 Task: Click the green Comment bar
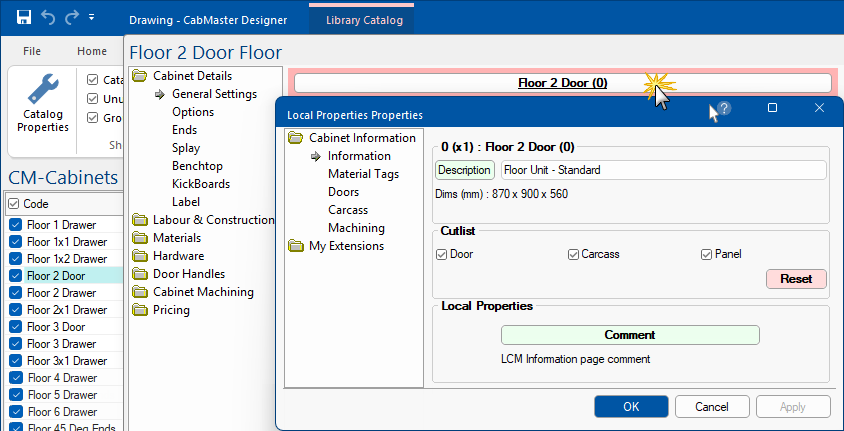click(x=629, y=335)
